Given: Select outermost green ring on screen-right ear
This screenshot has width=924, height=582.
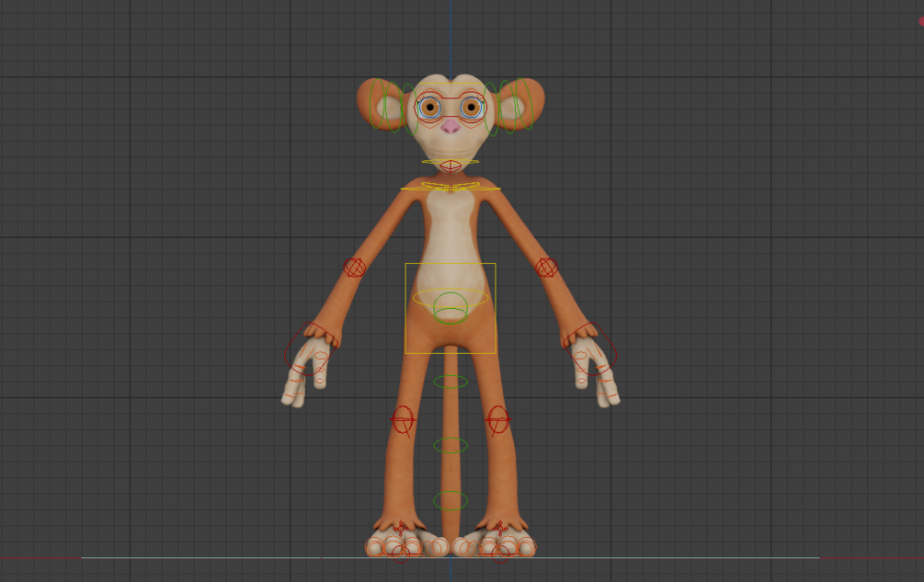Looking at the screenshot, I should tap(525, 105).
